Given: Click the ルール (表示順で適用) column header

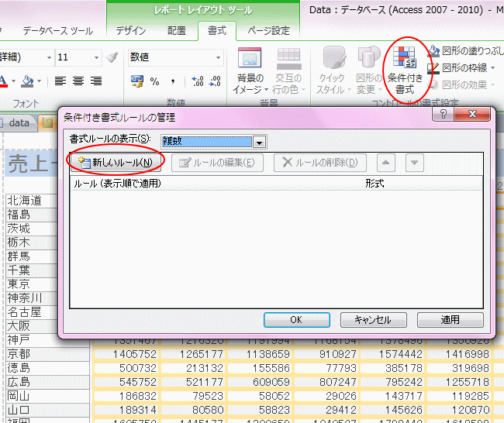Looking at the screenshot, I should click(217, 184).
